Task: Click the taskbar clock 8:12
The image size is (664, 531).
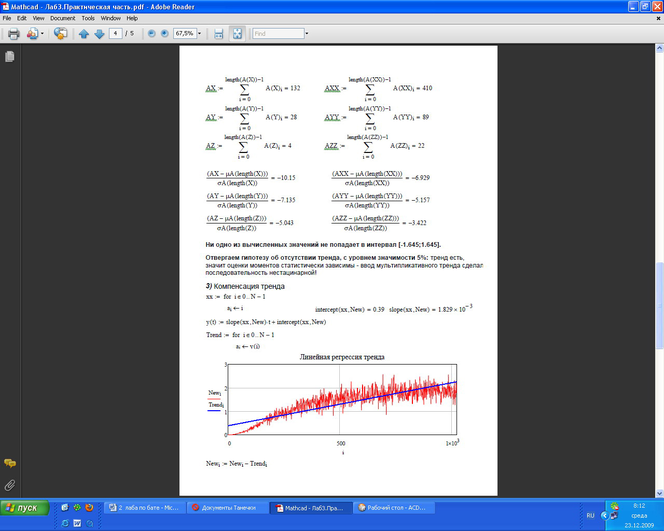Action: pos(639,506)
